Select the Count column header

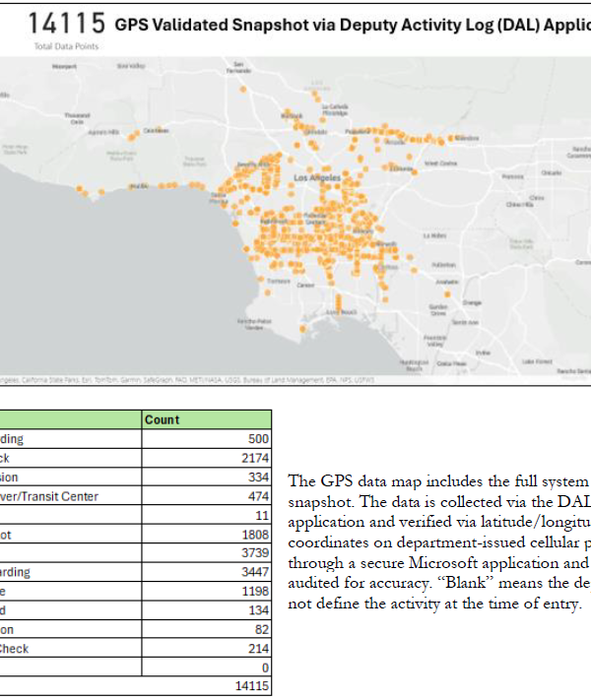coord(163,419)
